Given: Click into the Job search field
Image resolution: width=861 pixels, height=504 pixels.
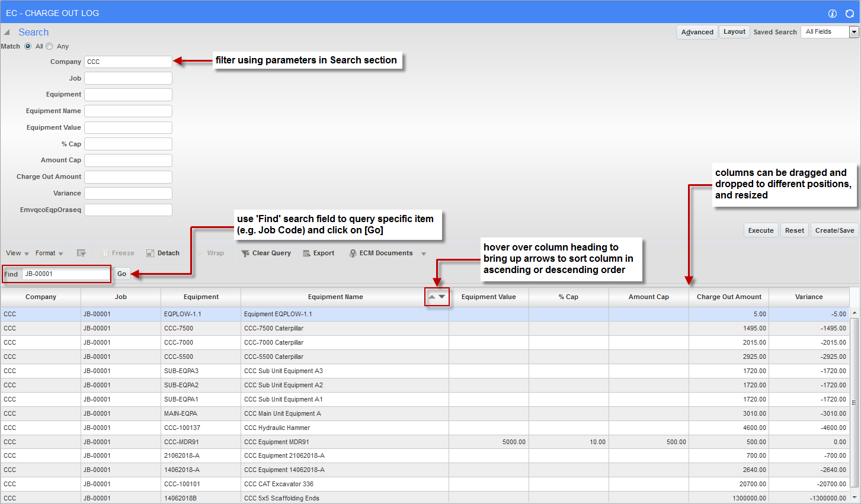Looking at the screenshot, I should point(128,78).
